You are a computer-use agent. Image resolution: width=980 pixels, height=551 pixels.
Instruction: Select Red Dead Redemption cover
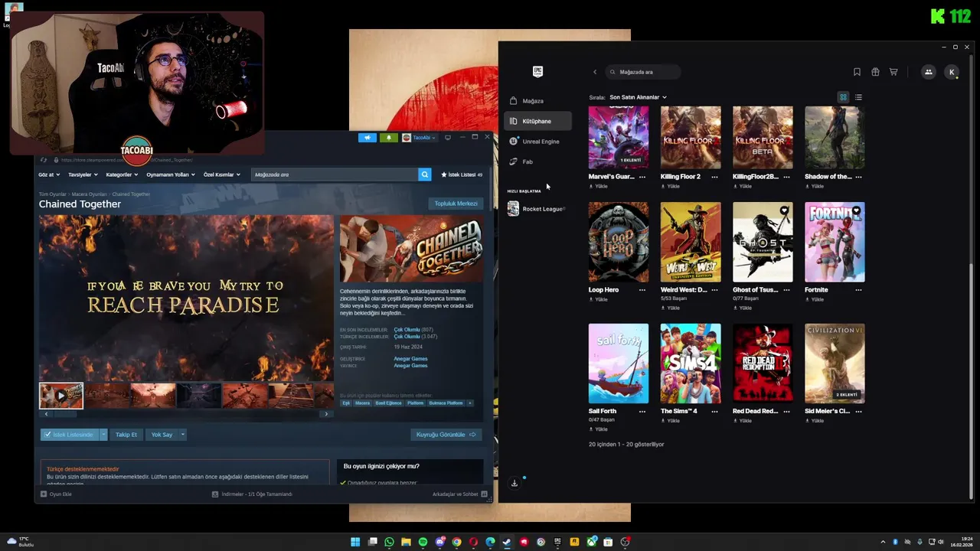pos(763,363)
